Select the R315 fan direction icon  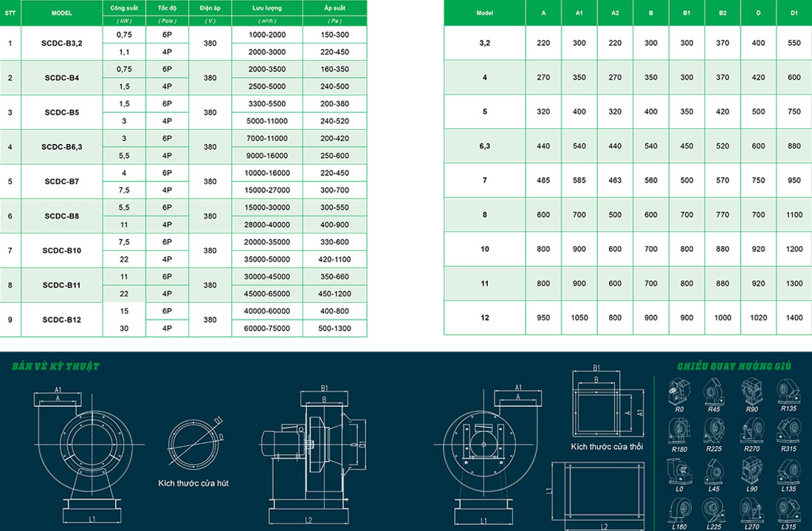point(788,431)
